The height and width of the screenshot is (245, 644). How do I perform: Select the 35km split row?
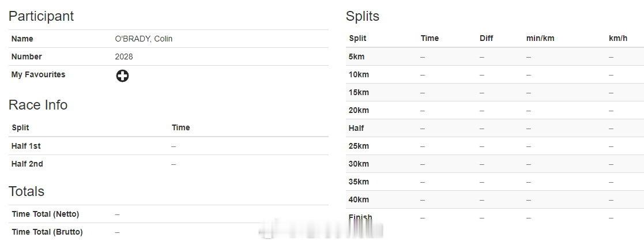click(495, 182)
